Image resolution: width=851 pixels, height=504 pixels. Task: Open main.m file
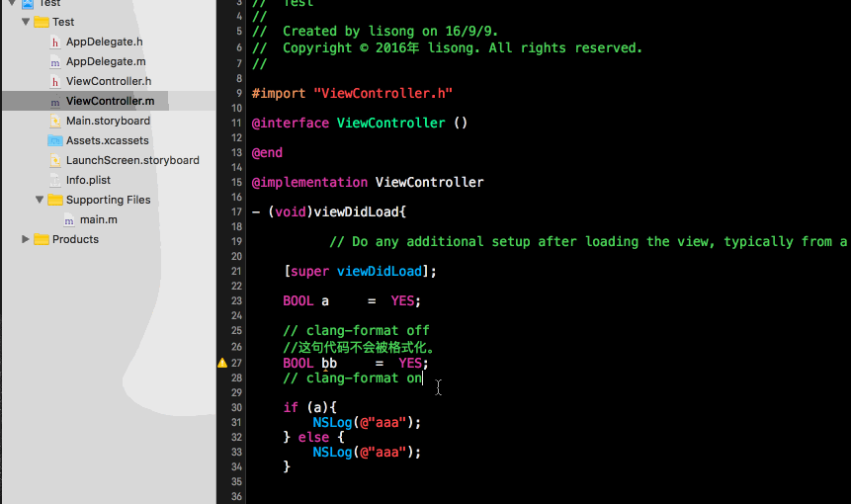tap(98, 219)
